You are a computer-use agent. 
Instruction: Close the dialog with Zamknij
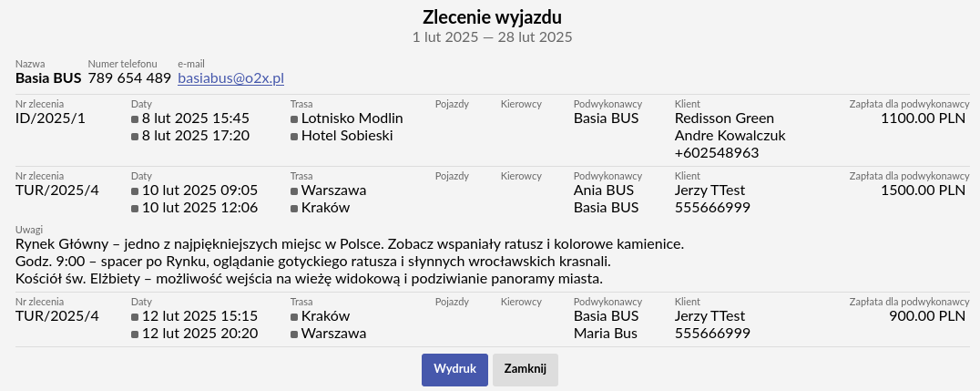(525, 370)
